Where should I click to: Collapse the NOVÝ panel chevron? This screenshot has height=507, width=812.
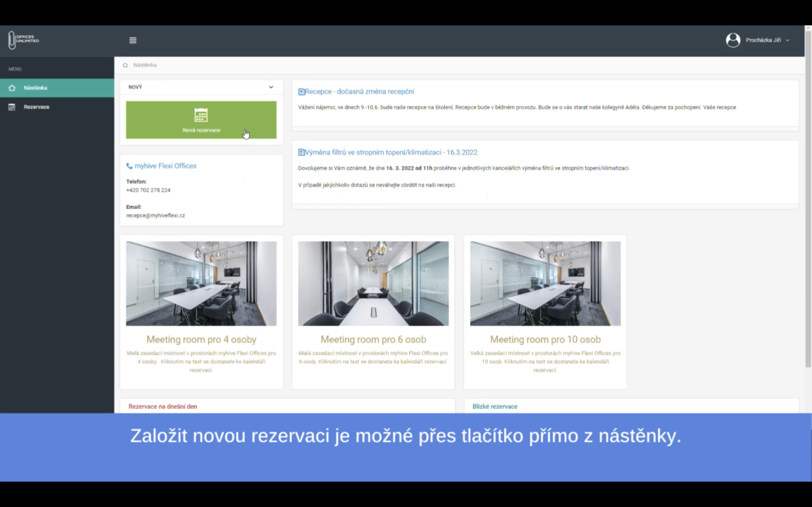[271, 87]
